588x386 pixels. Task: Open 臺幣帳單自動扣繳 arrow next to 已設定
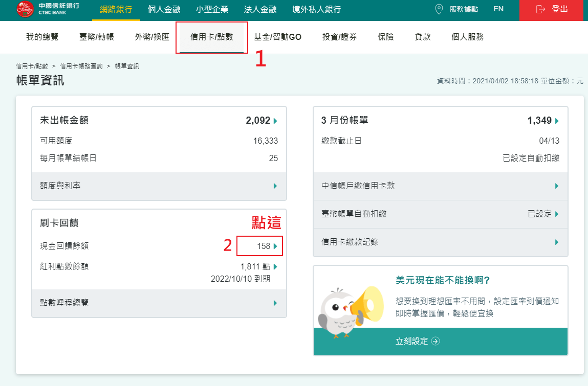point(557,214)
